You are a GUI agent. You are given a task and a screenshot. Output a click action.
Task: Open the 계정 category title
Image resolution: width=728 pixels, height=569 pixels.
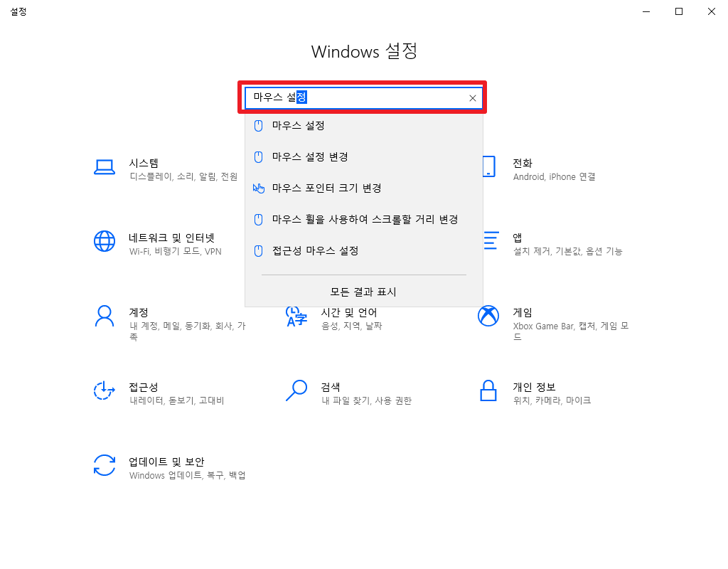(139, 312)
